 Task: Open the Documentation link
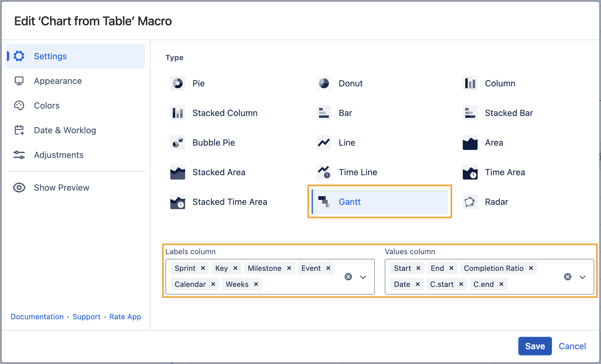pyautogui.click(x=37, y=317)
